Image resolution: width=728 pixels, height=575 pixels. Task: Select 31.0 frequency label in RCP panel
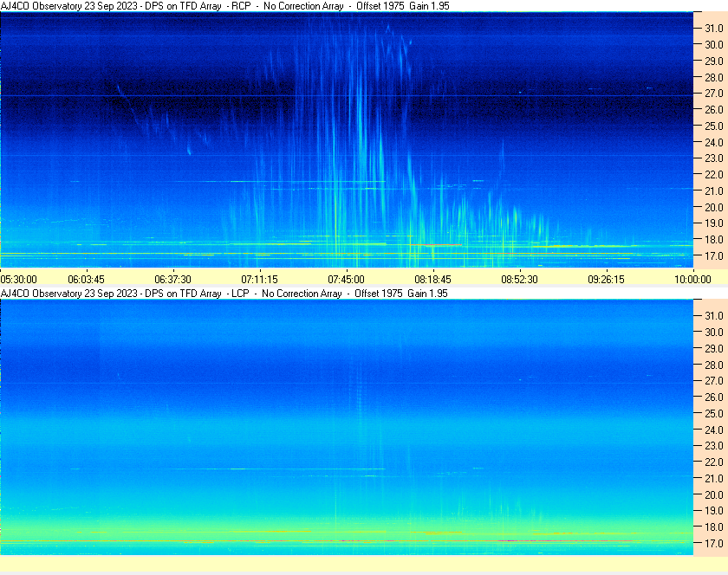pos(713,29)
